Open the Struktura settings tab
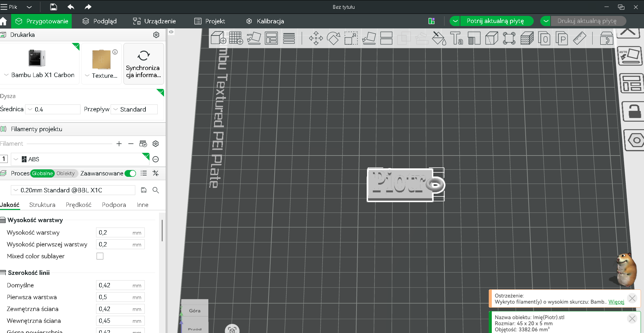 click(42, 205)
